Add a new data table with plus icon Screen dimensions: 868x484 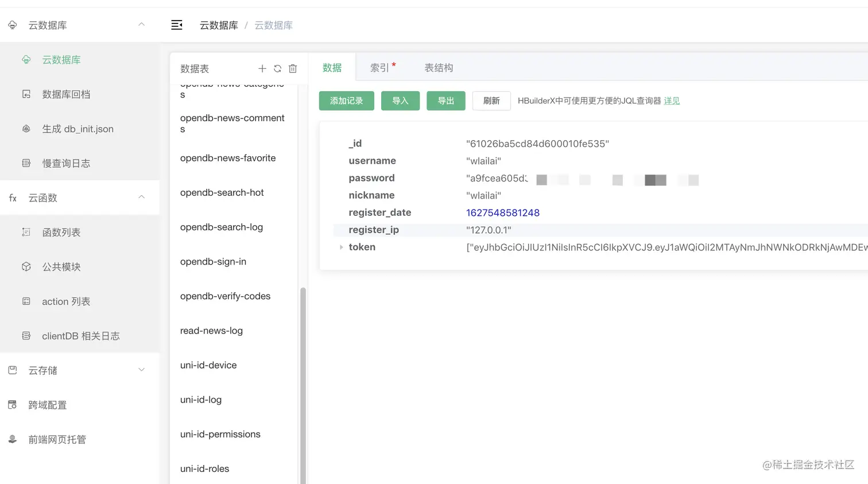click(x=262, y=68)
